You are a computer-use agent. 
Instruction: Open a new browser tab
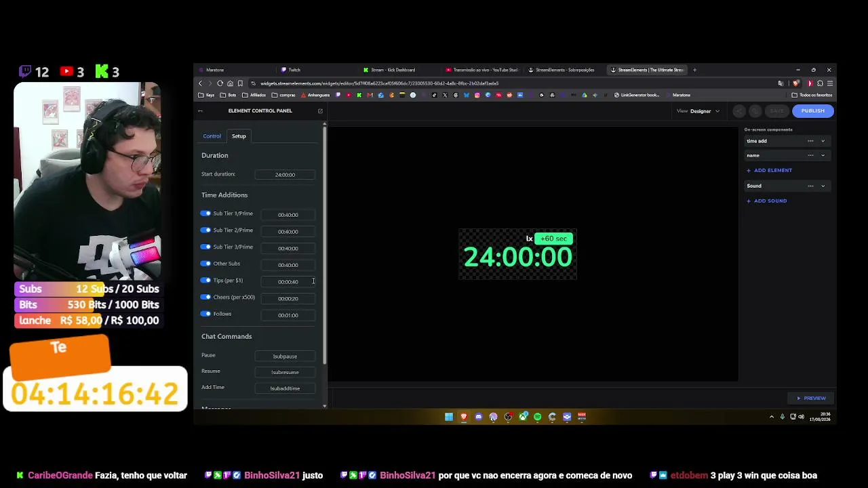coord(694,70)
